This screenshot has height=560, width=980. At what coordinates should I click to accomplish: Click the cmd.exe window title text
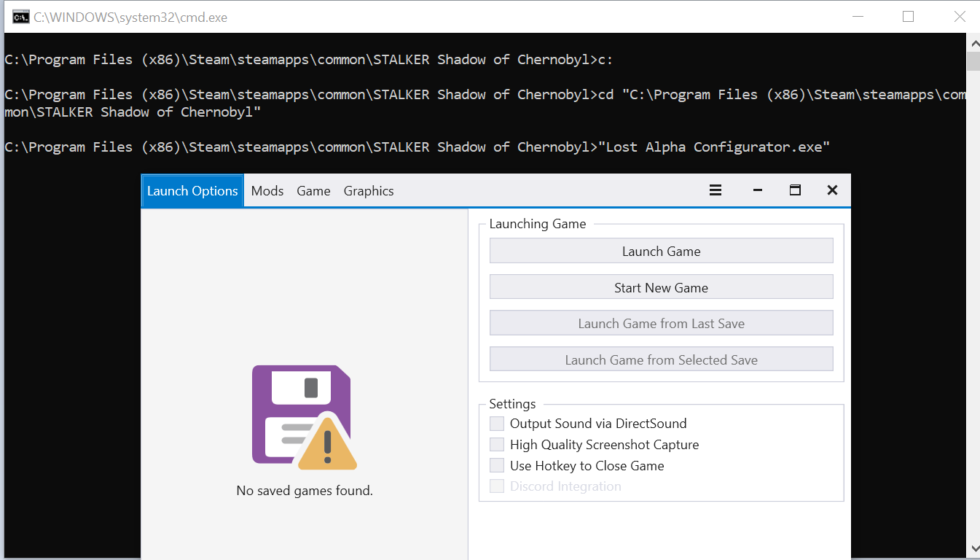[x=130, y=17]
